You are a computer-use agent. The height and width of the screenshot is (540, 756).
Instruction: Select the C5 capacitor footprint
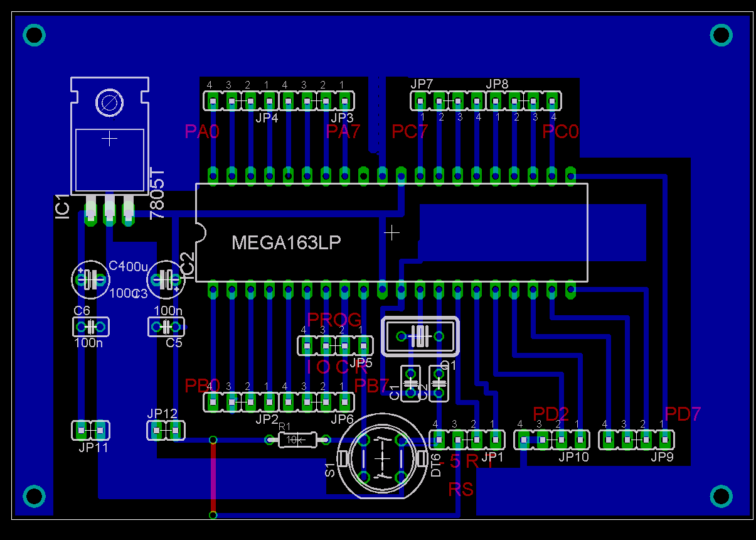[x=166, y=327]
